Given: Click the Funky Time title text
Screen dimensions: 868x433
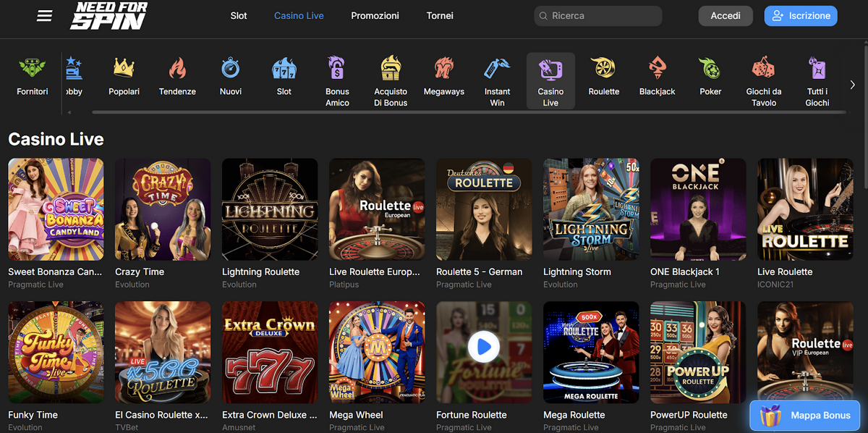Looking at the screenshot, I should click(33, 415).
